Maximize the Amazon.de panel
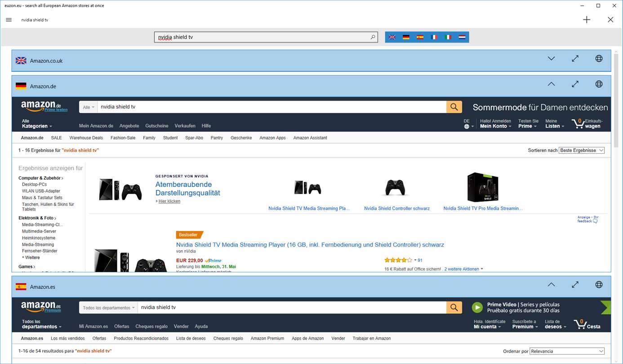Viewport: 623px width, 364px height. (x=575, y=84)
